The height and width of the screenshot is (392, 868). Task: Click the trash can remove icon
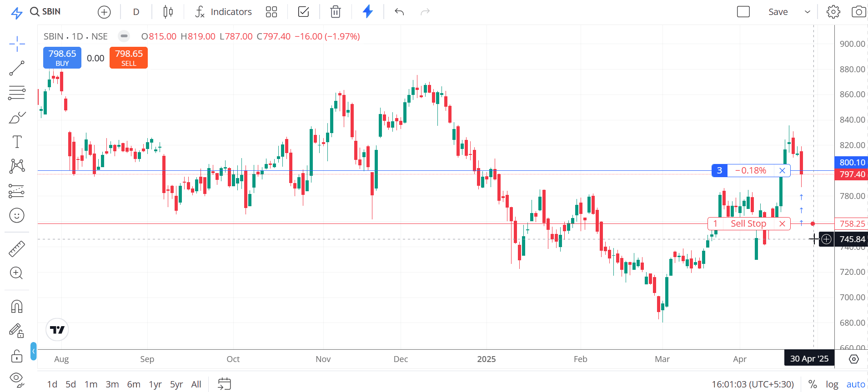pyautogui.click(x=336, y=12)
